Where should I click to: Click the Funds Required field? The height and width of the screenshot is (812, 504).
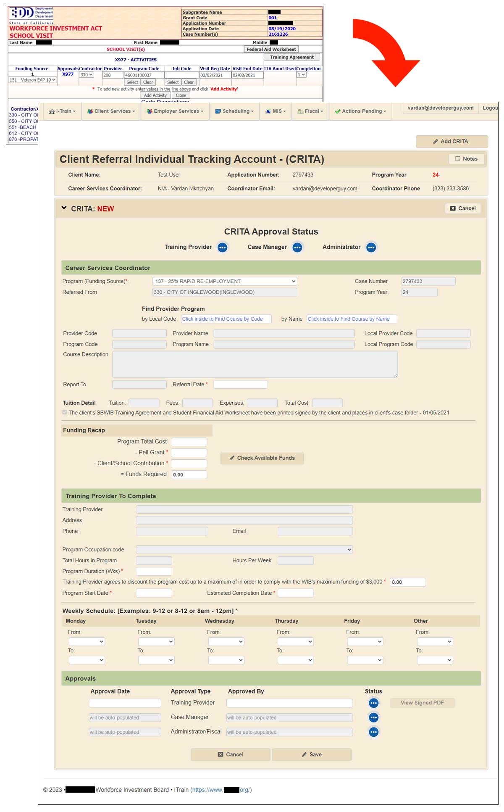pyautogui.click(x=189, y=475)
